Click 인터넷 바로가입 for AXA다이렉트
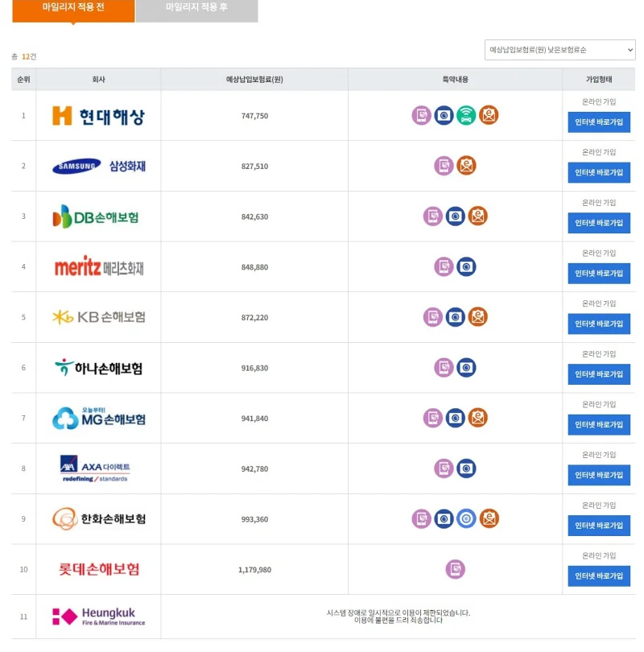Viewport: 644px width, 652px height. pos(599,475)
